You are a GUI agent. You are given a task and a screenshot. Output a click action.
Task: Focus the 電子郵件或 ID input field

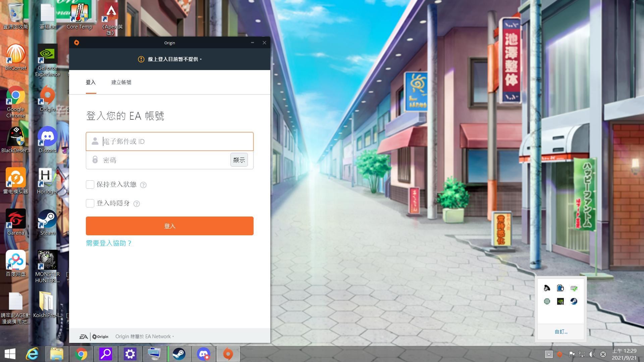170,141
